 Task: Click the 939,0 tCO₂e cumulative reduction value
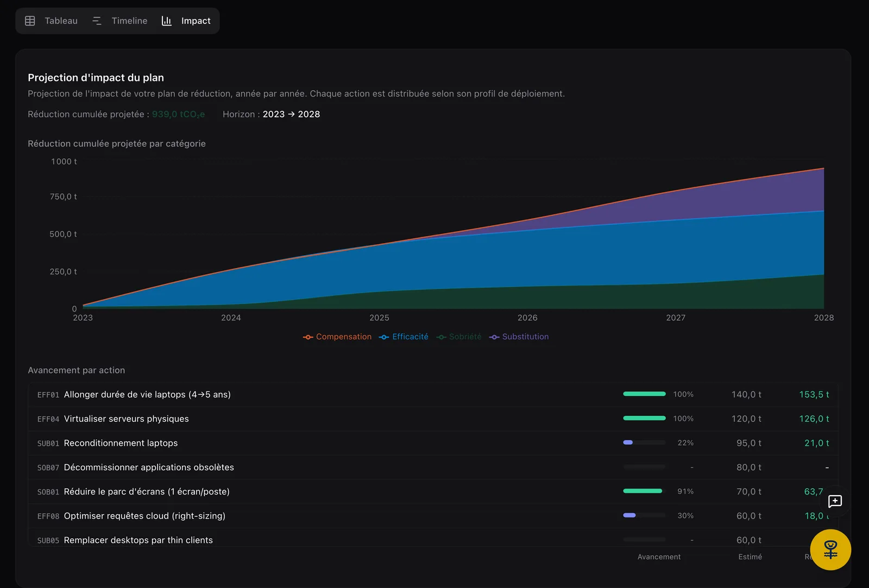point(178,114)
